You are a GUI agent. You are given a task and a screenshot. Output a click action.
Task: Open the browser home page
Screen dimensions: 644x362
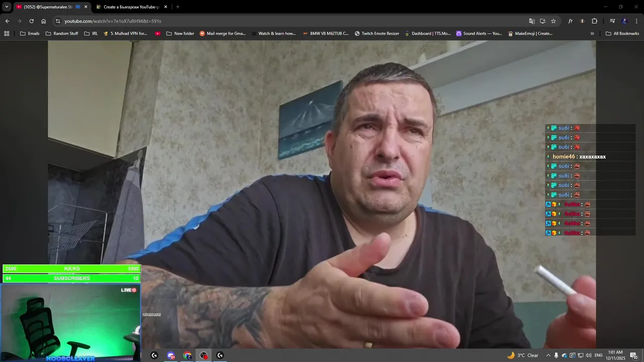coord(43,21)
